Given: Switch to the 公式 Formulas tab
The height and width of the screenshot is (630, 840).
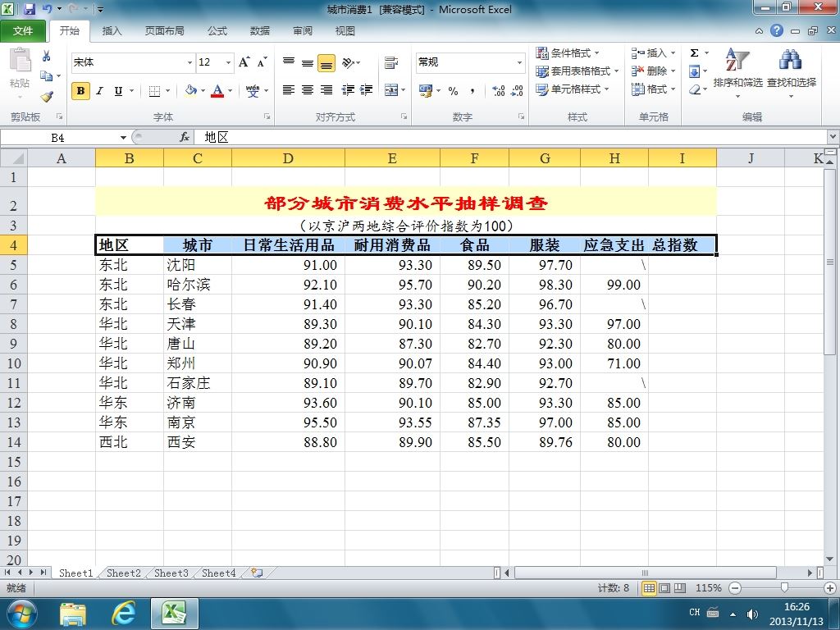Looking at the screenshot, I should coord(217,31).
